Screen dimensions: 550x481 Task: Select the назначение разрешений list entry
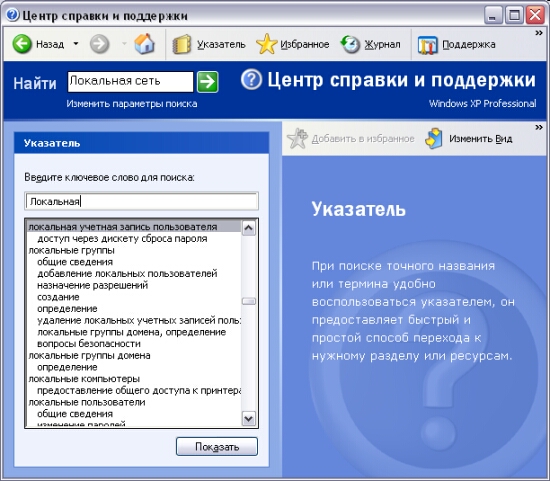93,285
